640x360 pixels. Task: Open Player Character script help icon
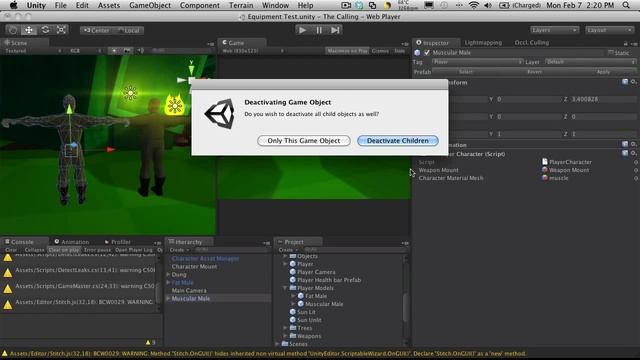625,153
